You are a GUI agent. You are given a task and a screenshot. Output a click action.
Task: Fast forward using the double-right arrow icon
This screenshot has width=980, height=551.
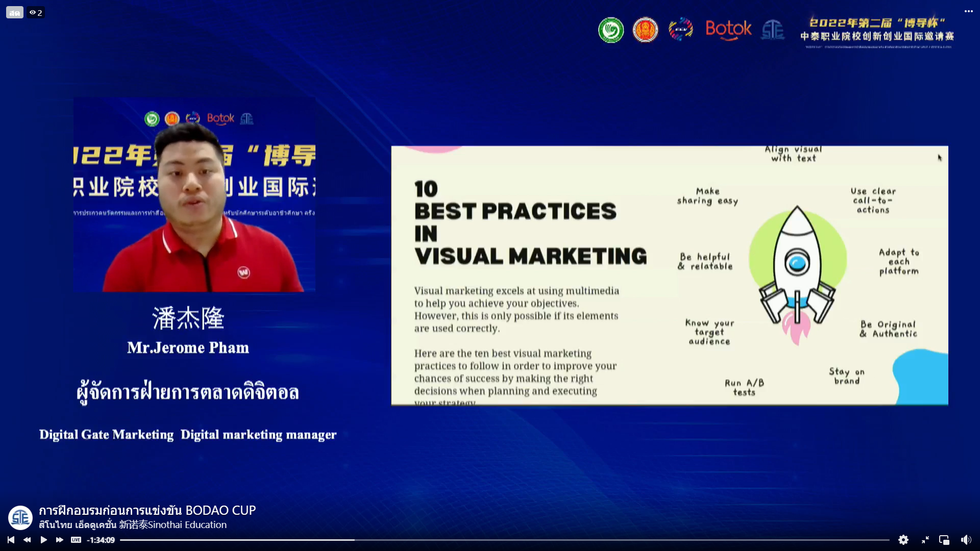coord(60,540)
